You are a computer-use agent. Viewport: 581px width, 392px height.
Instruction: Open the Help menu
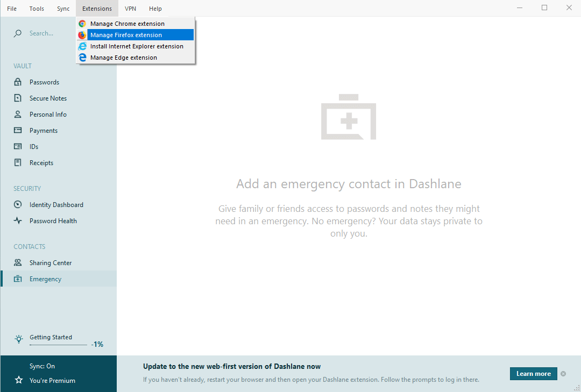click(x=155, y=9)
